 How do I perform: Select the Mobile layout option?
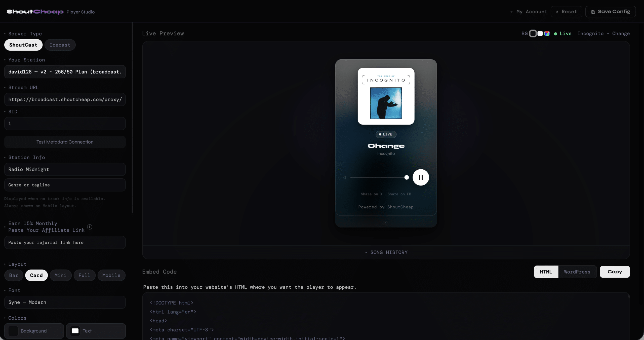tap(111, 275)
